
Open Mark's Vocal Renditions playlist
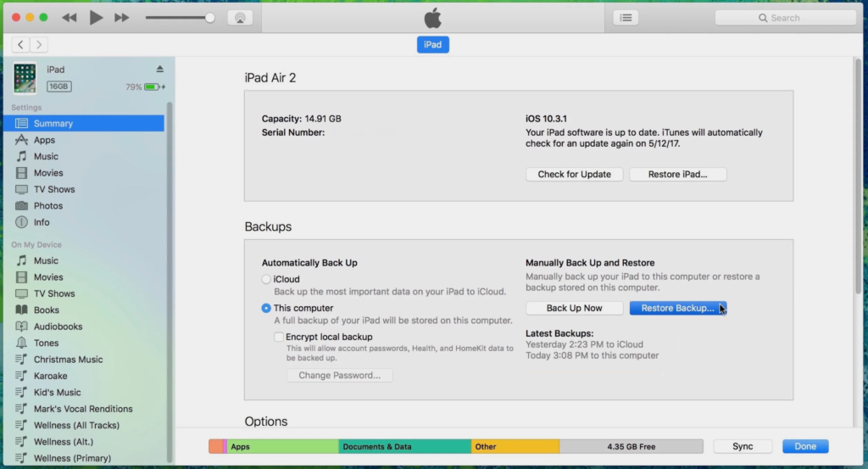pos(84,409)
